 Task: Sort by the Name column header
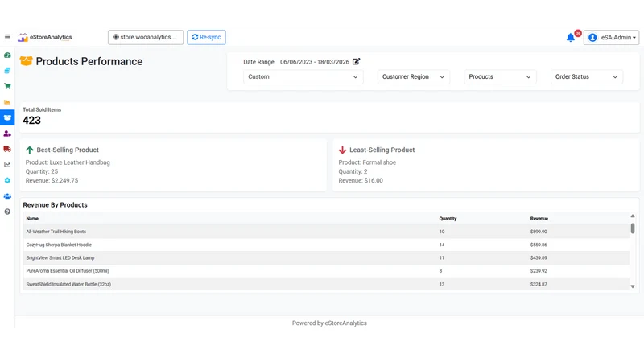(32, 219)
